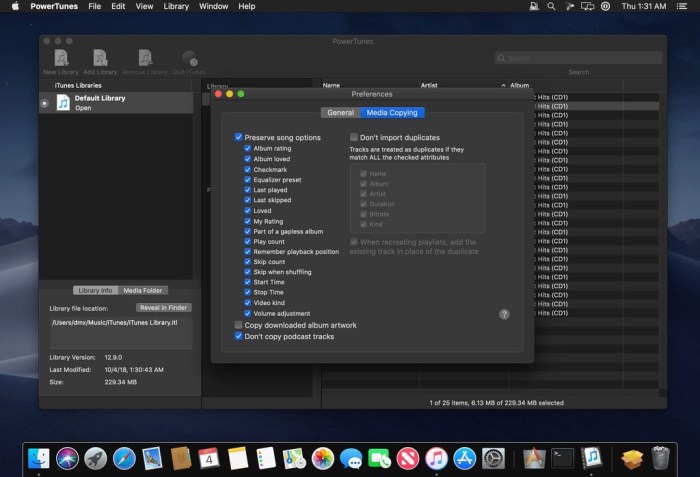
Task: Launch Safari from the Dock
Action: (124, 459)
